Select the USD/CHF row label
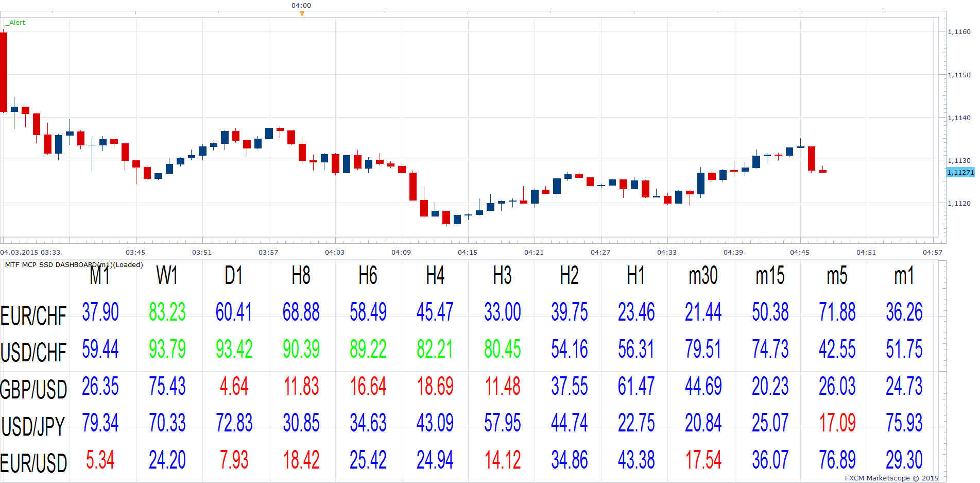This screenshot has height=483, width=980. click(33, 353)
